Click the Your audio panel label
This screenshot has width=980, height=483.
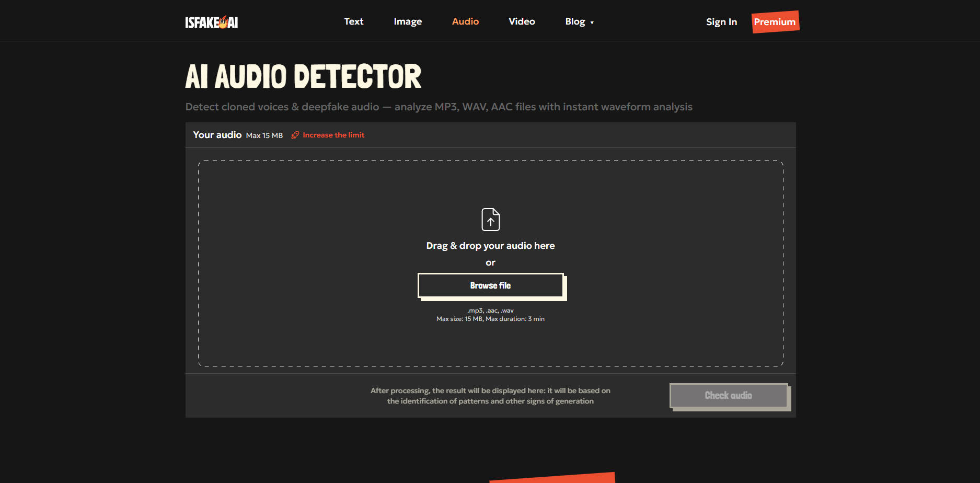(x=217, y=135)
